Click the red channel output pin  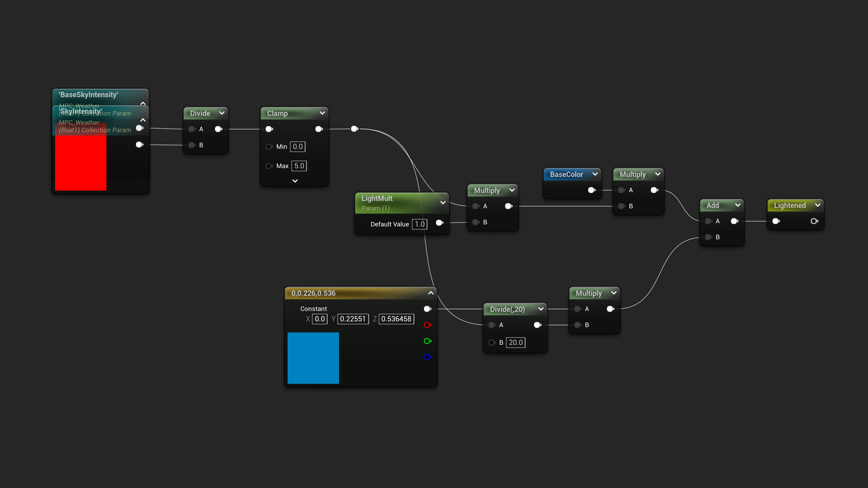pos(427,325)
